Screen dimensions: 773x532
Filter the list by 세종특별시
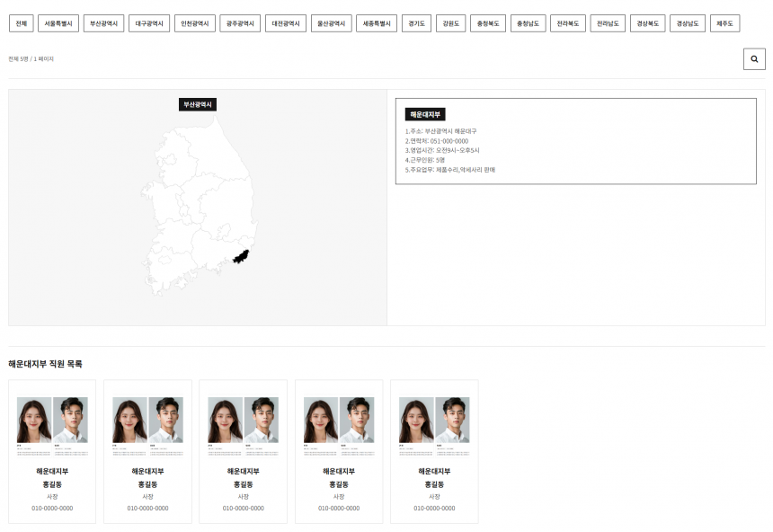(377, 23)
